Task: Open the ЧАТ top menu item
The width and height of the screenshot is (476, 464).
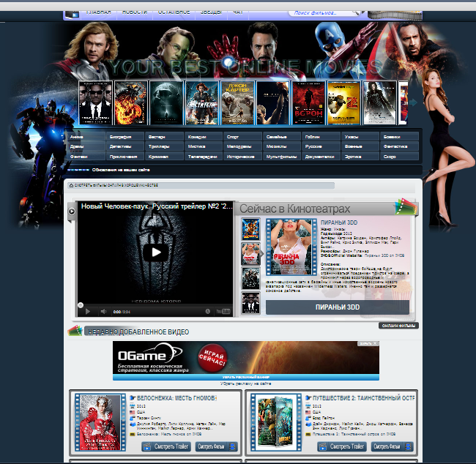Action: pyautogui.click(x=238, y=12)
